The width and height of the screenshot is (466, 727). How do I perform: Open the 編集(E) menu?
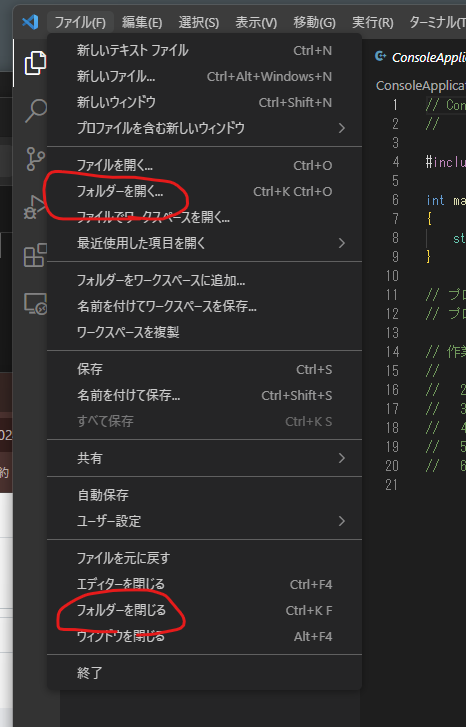pos(142,22)
